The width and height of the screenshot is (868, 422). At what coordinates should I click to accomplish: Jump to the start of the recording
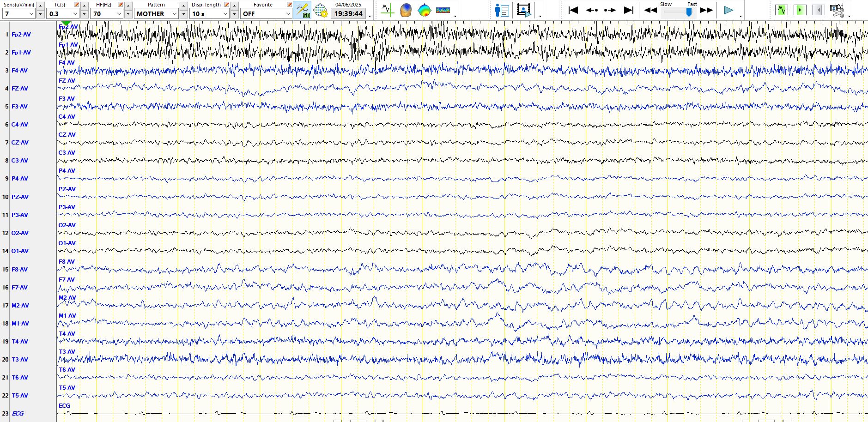573,10
